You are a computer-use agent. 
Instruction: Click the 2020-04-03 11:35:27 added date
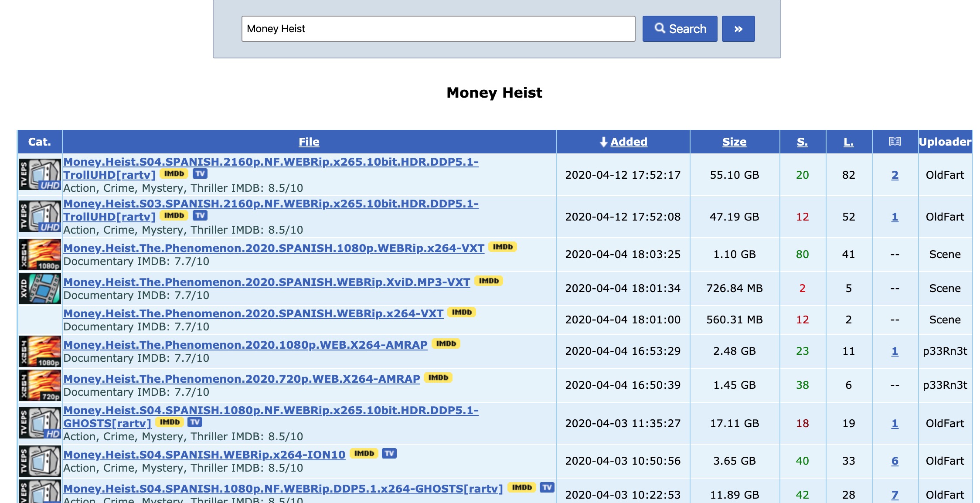(x=623, y=423)
